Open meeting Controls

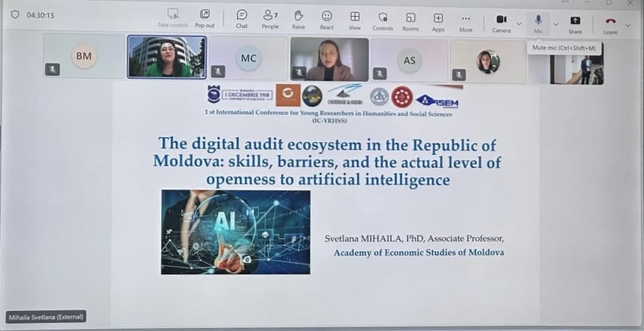[x=383, y=20]
